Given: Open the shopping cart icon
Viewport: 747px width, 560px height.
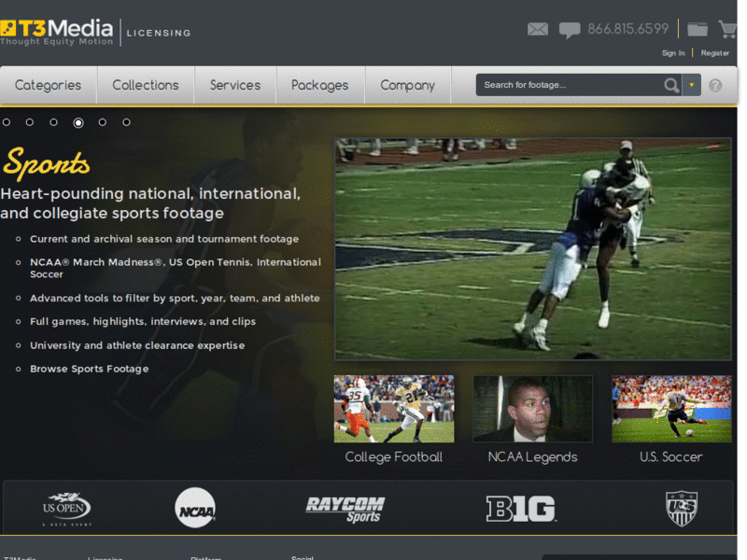Looking at the screenshot, I should click(x=727, y=29).
